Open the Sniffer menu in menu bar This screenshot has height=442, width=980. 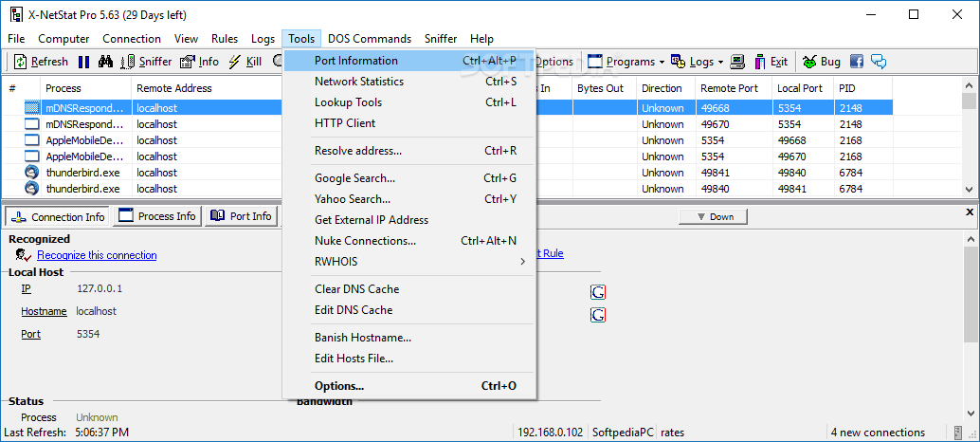coord(441,39)
